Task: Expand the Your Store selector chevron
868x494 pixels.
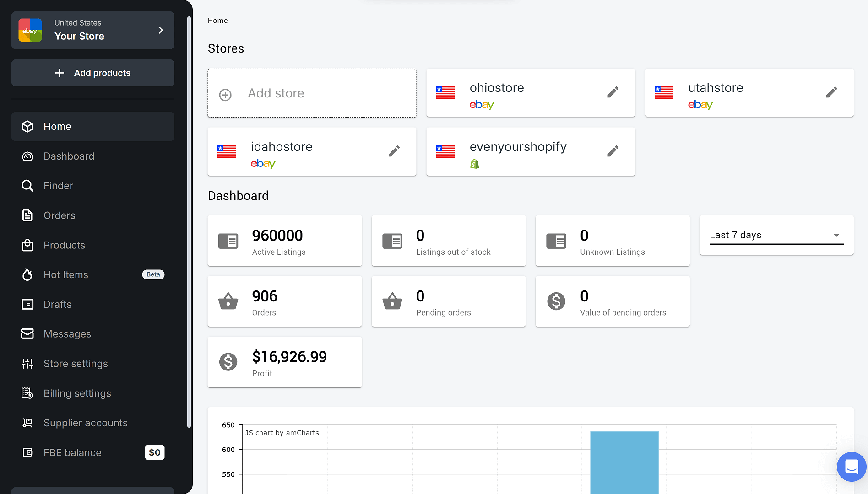Action: [x=161, y=30]
